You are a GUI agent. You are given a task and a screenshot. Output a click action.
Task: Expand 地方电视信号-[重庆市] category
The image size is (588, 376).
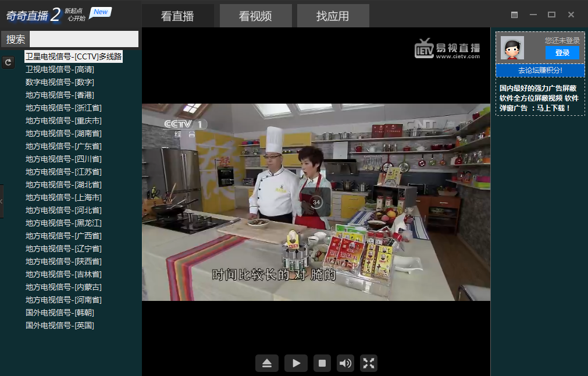pyautogui.click(x=63, y=120)
